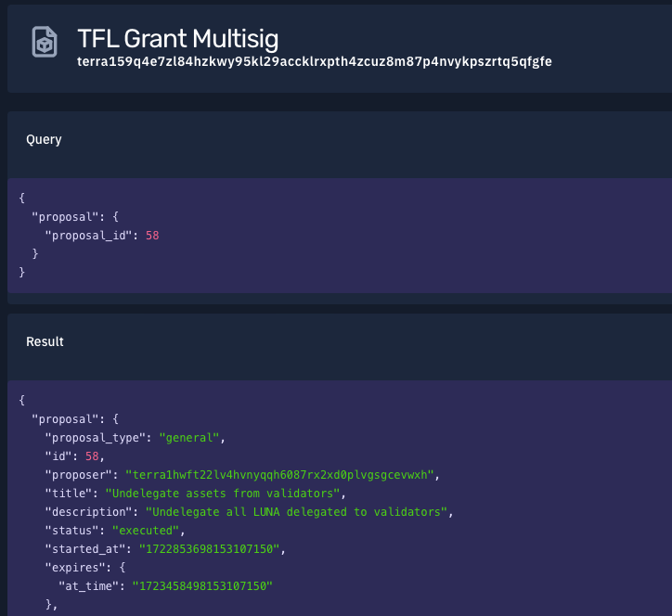Click the TFL Grant Multisig title
Viewport: 672px width, 616px height.
pyautogui.click(x=178, y=39)
